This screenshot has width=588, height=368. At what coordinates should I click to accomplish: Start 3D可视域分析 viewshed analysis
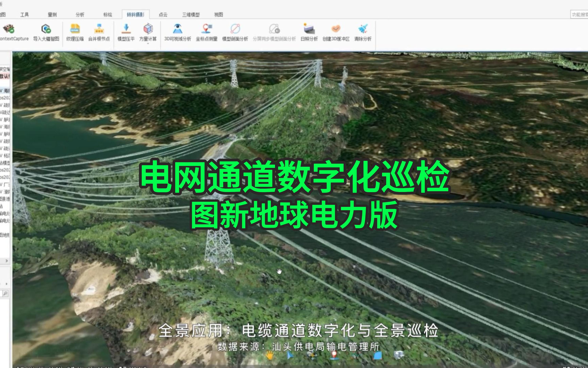(178, 33)
